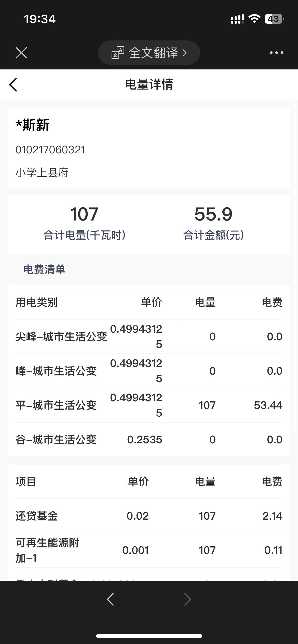
Task: Tap the 全文翻译 full translation button
Action: [149, 53]
